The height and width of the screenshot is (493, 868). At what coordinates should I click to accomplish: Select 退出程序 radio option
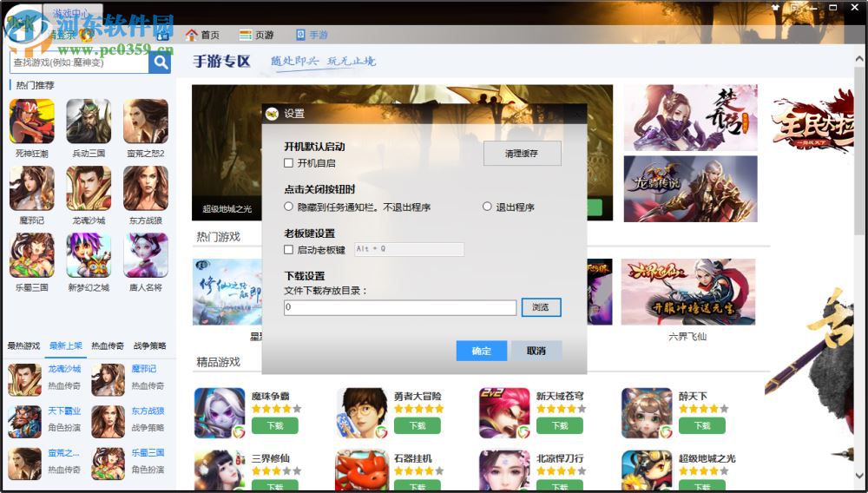[x=487, y=207]
